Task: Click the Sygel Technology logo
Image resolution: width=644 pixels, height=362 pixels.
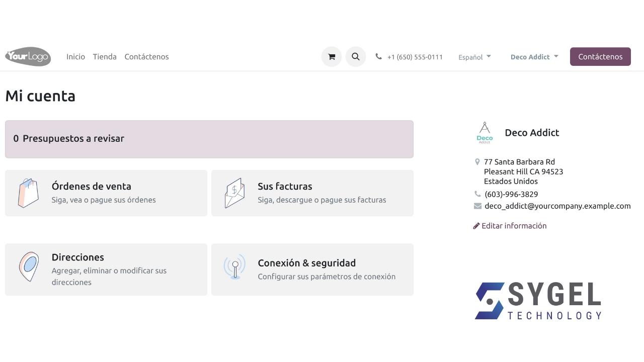Action: tap(538, 301)
